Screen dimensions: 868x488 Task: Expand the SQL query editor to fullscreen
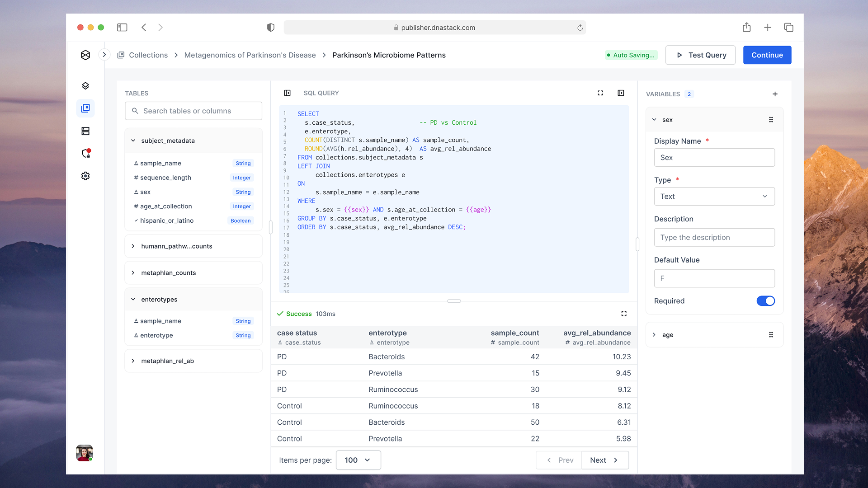(600, 93)
